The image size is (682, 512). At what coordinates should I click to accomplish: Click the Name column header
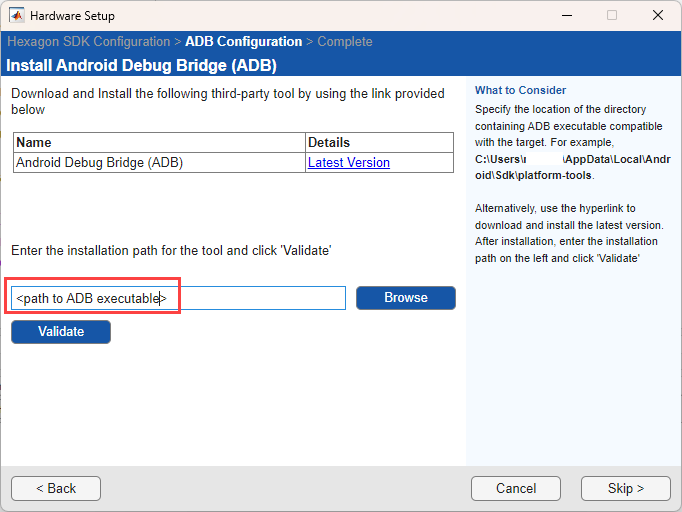(x=34, y=143)
